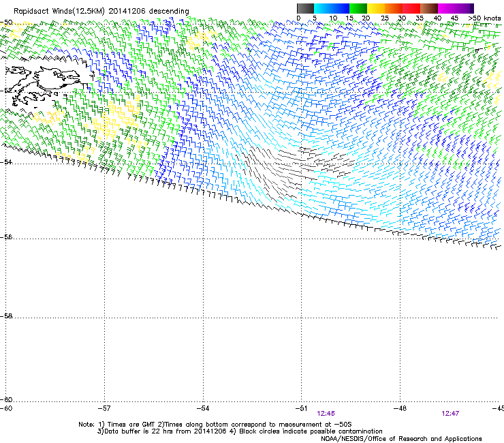
Task: Click the title 'Rapidscat Winds(12.5KM) 20141206 descending'
Action: pos(101,12)
